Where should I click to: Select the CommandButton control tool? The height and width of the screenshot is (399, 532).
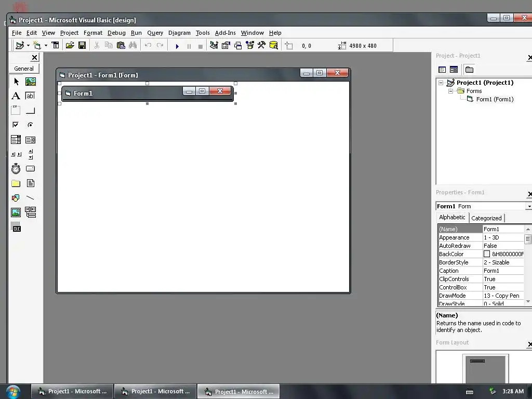(x=31, y=110)
